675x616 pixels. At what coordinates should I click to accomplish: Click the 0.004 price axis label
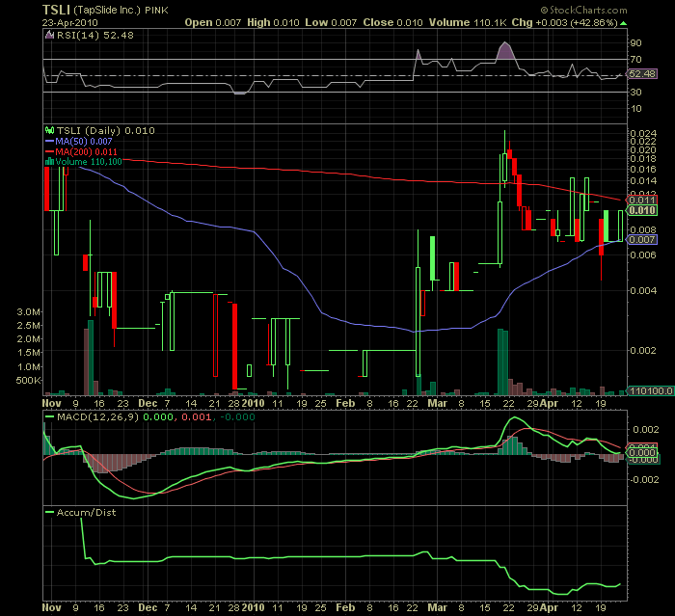643,290
